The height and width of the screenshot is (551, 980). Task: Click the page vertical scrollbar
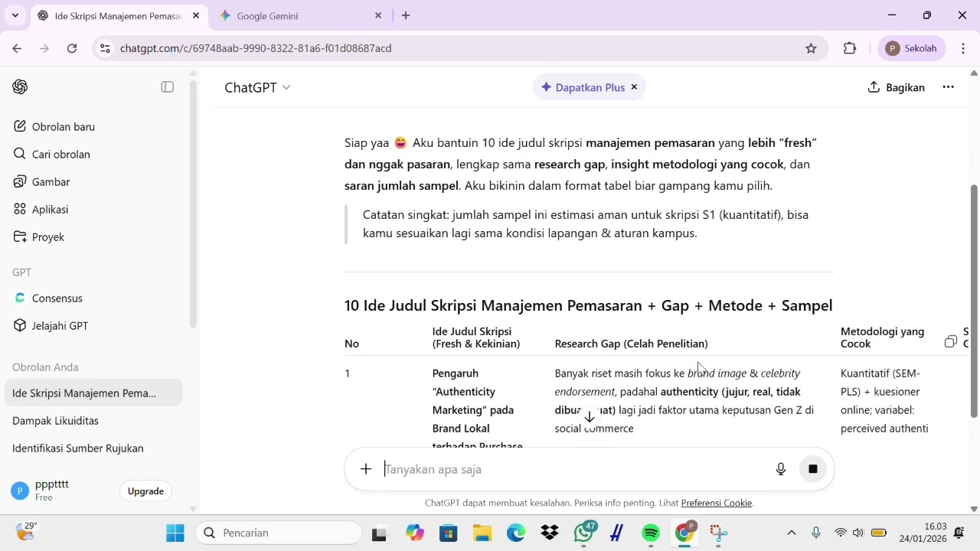(974, 301)
